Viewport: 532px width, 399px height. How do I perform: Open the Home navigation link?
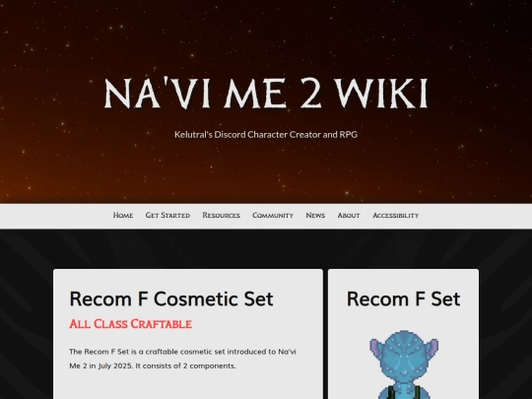tap(123, 215)
